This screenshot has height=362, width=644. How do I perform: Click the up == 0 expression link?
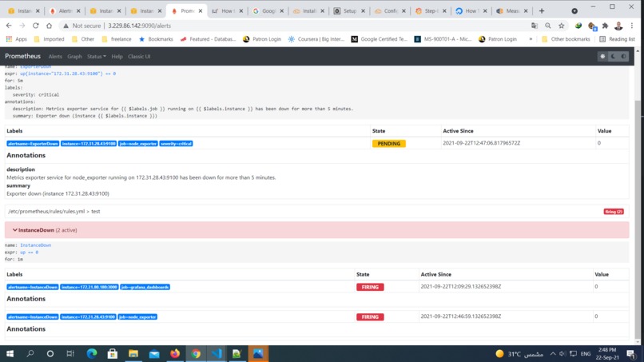tap(29, 253)
